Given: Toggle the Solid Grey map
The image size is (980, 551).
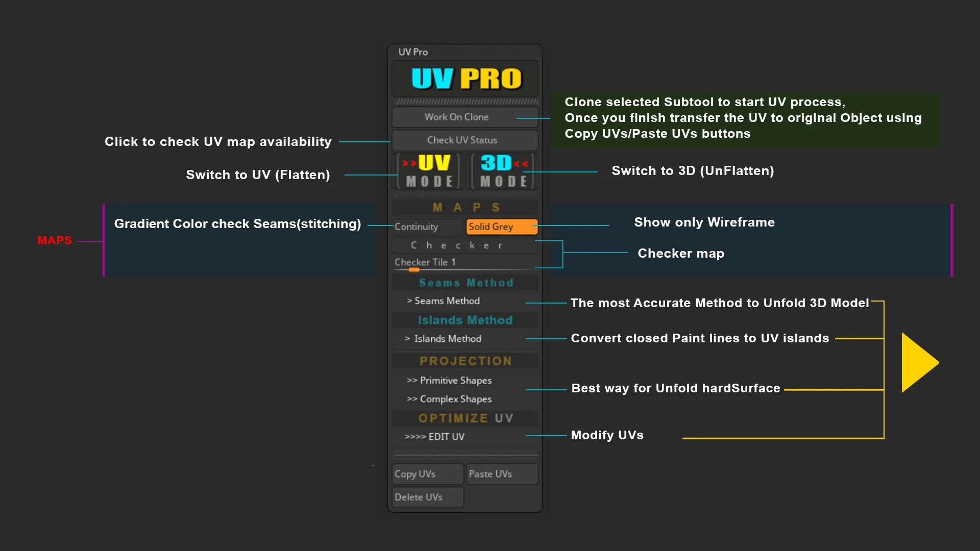Looking at the screenshot, I should pyautogui.click(x=501, y=227).
